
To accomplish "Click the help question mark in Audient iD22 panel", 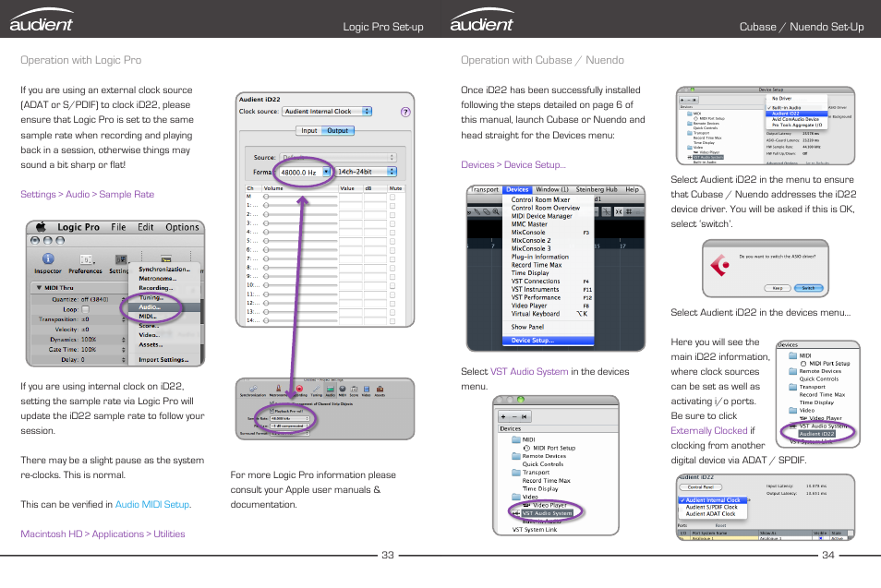I will (x=405, y=112).
